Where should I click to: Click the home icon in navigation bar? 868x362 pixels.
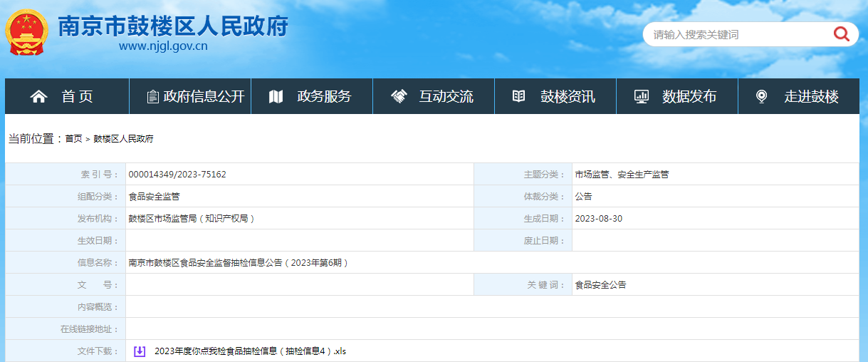[x=38, y=96]
